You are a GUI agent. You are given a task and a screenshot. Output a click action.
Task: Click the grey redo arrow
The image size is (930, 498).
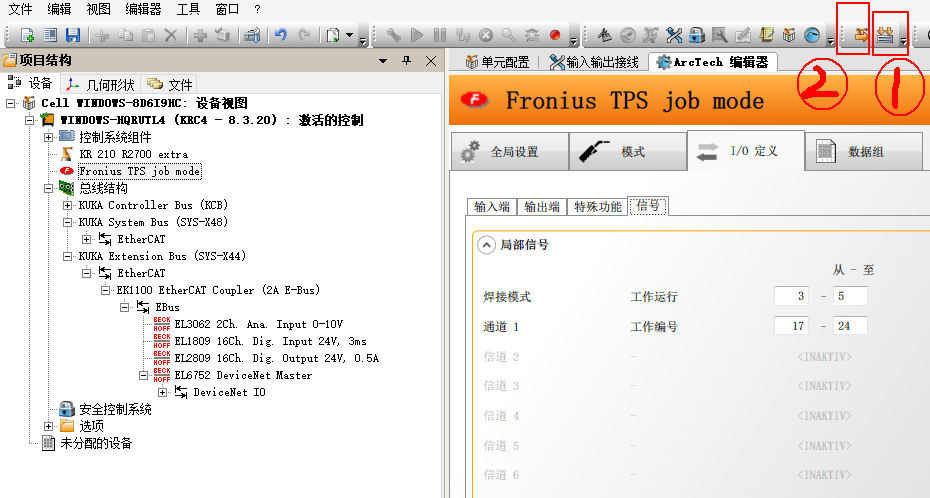[x=304, y=36]
